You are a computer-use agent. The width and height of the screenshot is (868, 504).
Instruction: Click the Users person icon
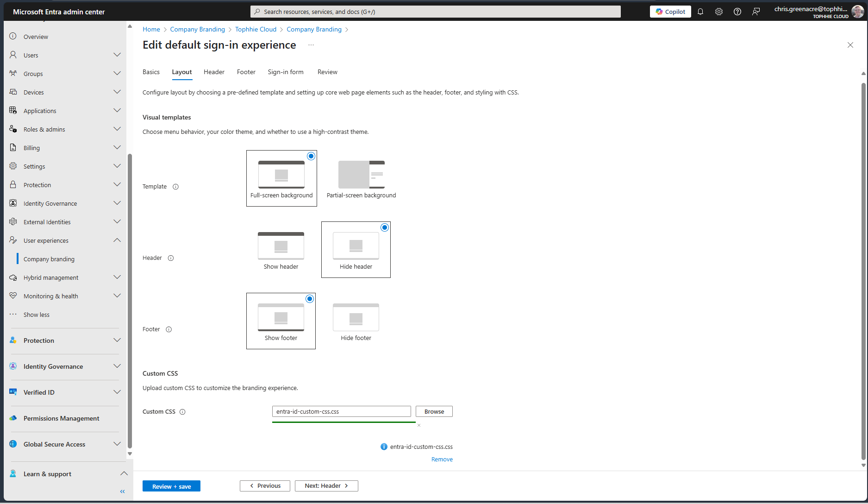click(x=13, y=55)
